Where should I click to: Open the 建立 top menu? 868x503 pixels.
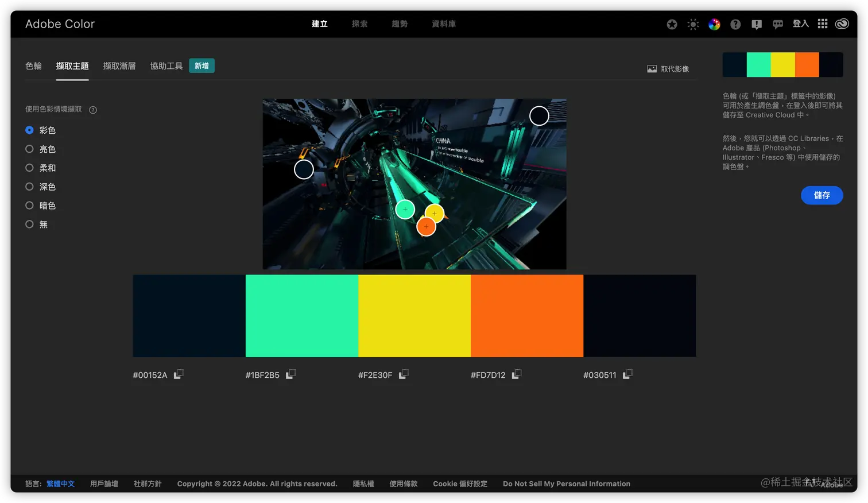point(320,24)
